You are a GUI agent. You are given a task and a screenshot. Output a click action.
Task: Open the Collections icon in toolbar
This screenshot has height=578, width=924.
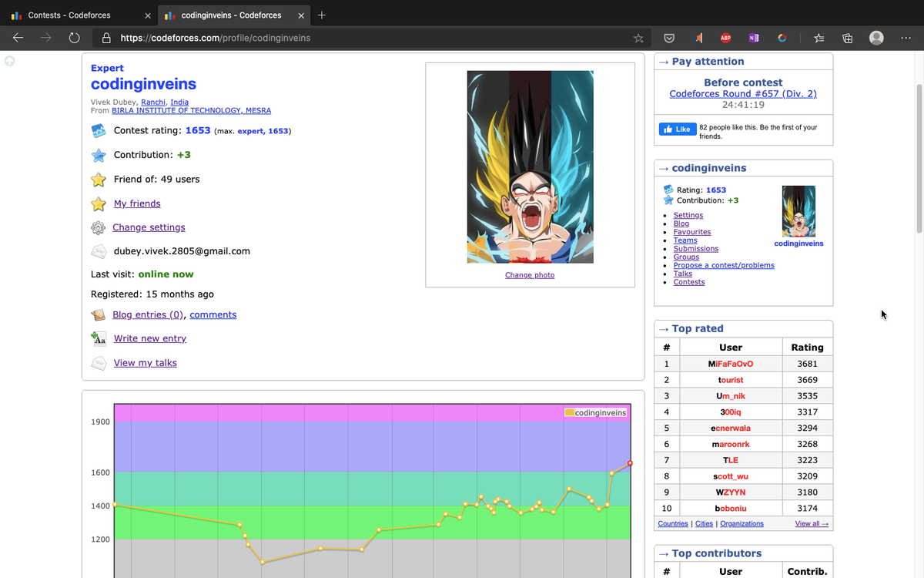pos(848,38)
